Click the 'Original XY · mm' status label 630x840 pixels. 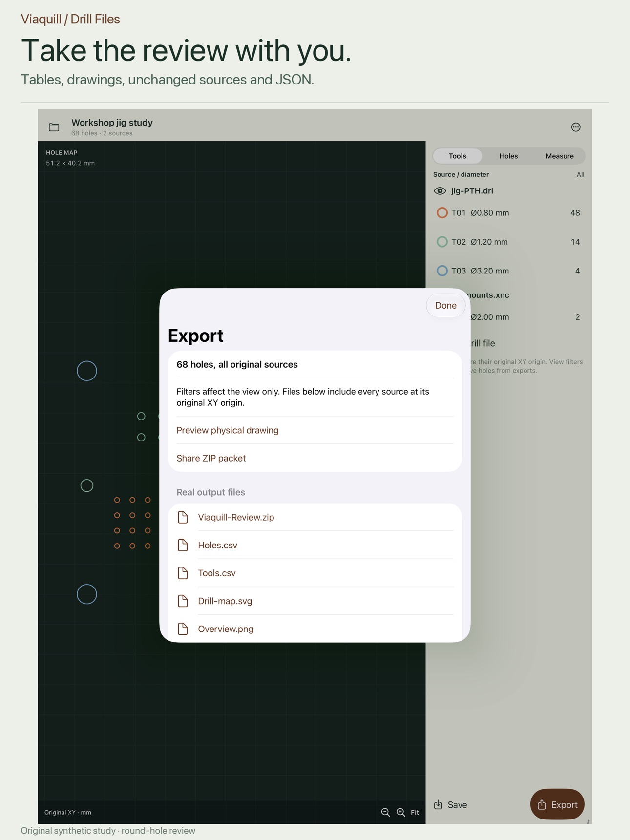pyautogui.click(x=68, y=812)
